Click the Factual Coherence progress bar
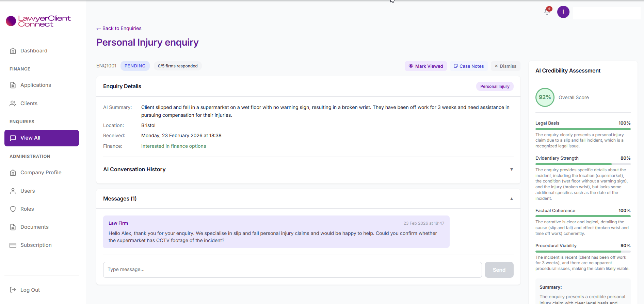Screen dimensions: 644x304 (x=583, y=216)
